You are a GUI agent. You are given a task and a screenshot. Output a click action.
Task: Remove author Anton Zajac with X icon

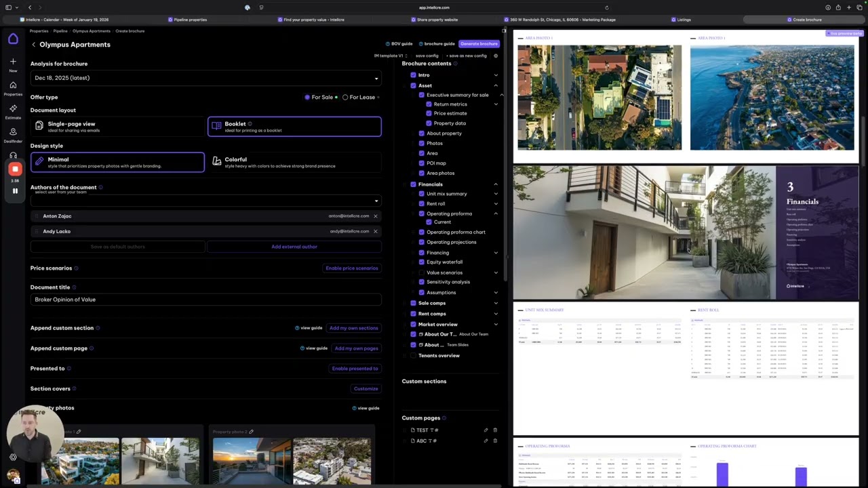click(x=375, y=216)
